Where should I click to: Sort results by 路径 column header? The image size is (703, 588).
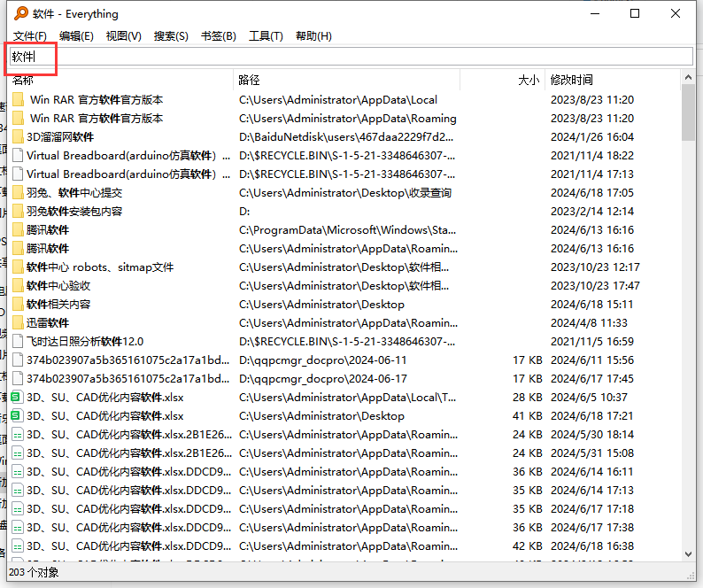(346, 80)
